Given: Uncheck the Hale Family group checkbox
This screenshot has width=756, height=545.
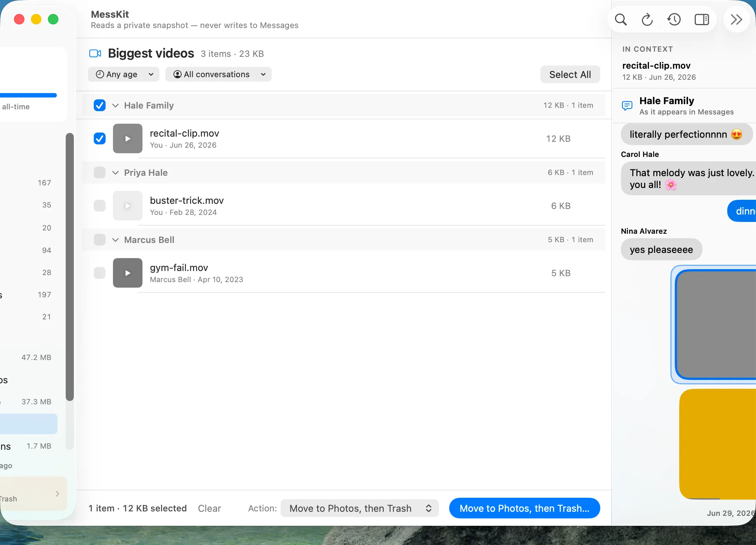Looking at the screenshot, I should 100,105.
